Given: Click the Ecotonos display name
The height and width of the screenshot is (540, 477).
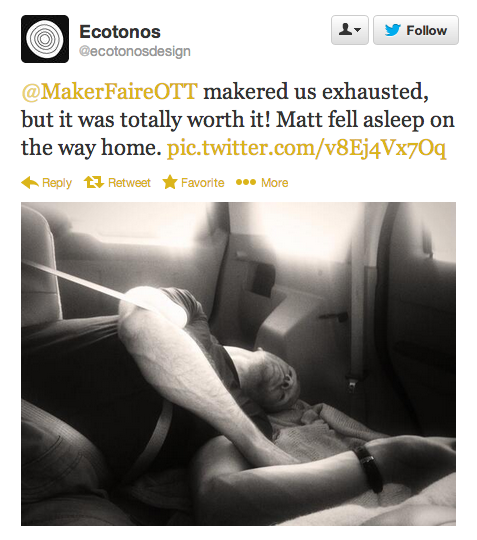Looking at the screenshot, I should (120, 32).
